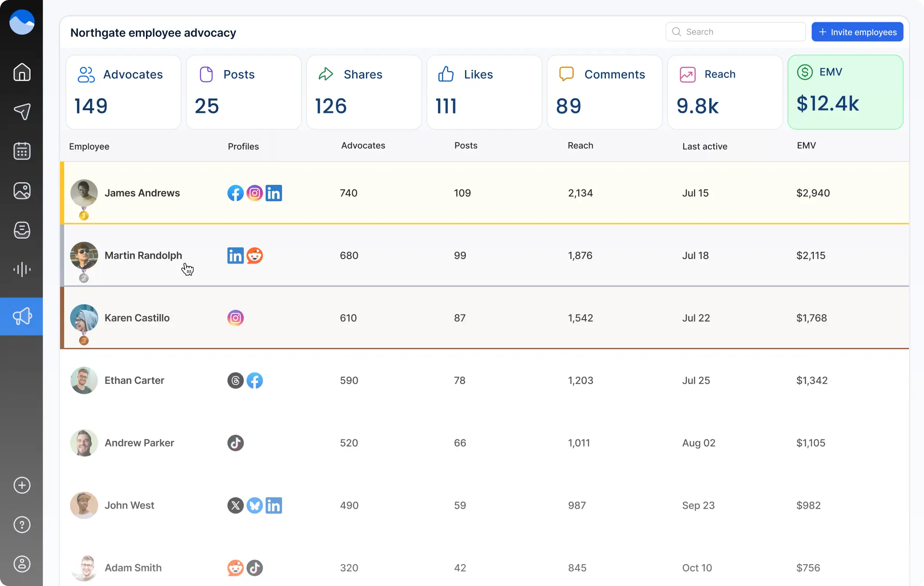Screen dimensions: 924x586
Task: Open Ethan Carter's employee profile
Action: pyautogui.click(x=134, y=380)
